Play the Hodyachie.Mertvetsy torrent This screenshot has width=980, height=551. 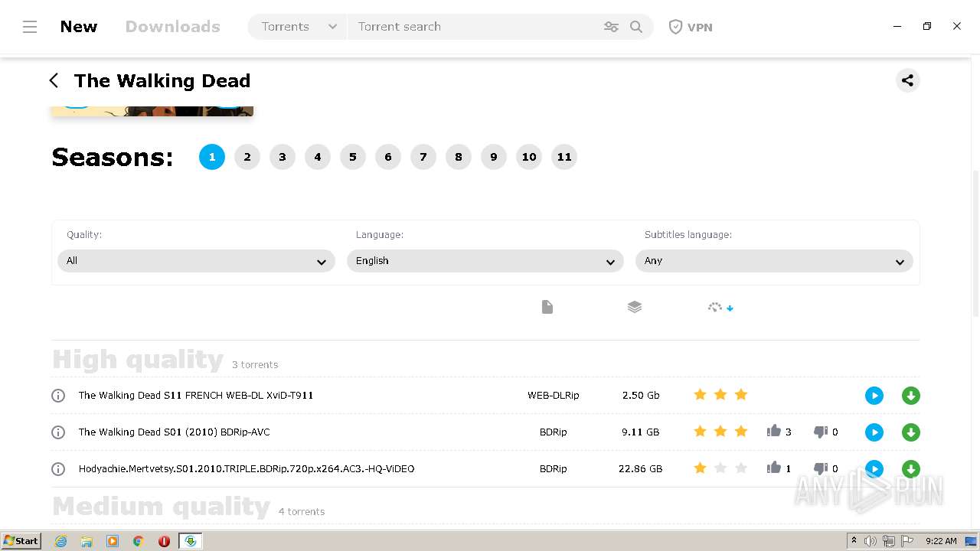point(874,469)
